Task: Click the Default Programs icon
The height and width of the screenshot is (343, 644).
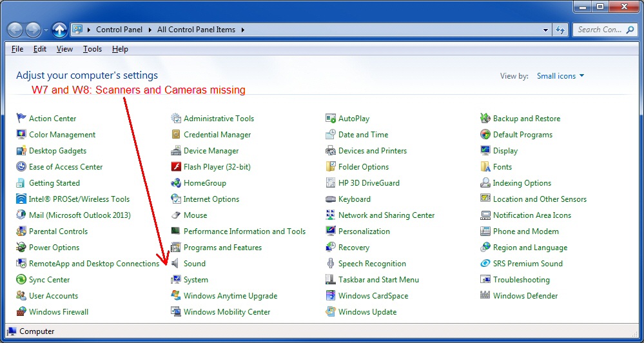Action: pos(485,134)
